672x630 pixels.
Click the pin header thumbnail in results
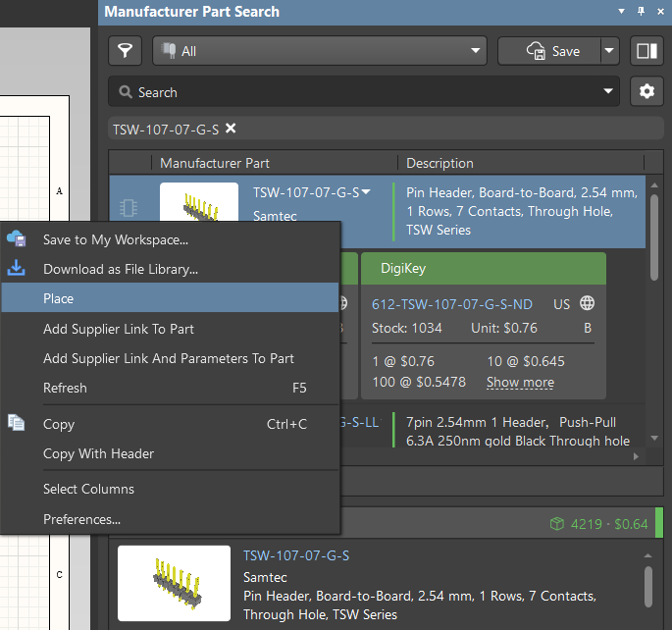[x=199, y=202]
